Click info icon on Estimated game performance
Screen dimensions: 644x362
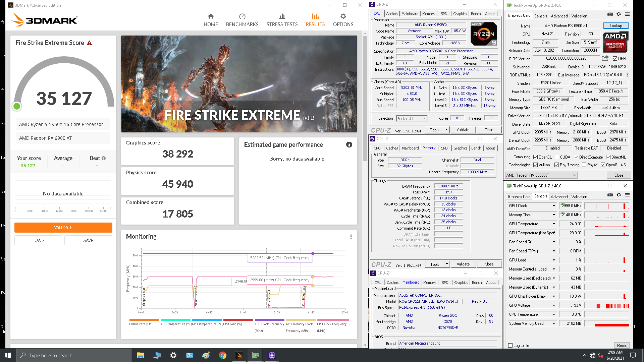tap(349, 145)
